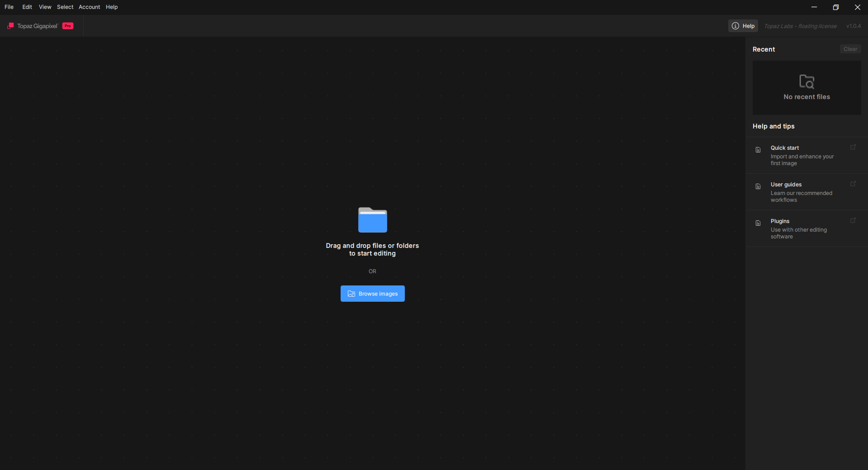Screen dimensions: 868x470
Task: Click the Pro badge label
Action: (x=68, y=26)
